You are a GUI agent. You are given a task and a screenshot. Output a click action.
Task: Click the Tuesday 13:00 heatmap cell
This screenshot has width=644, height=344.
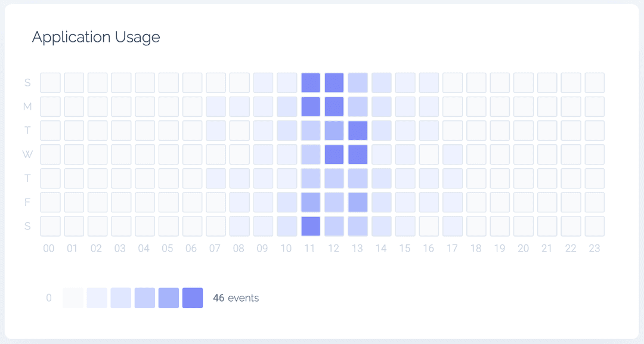pyautogui.click(x=358, y=131)
